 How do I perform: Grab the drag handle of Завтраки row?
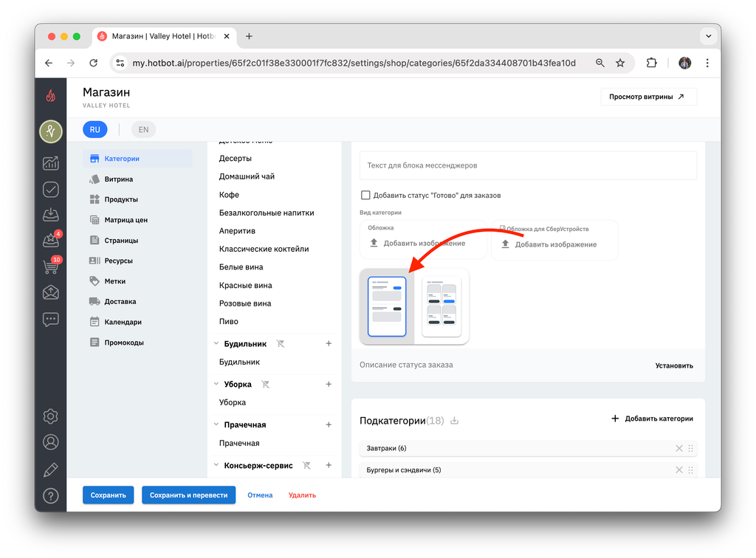tap(690, 448)
